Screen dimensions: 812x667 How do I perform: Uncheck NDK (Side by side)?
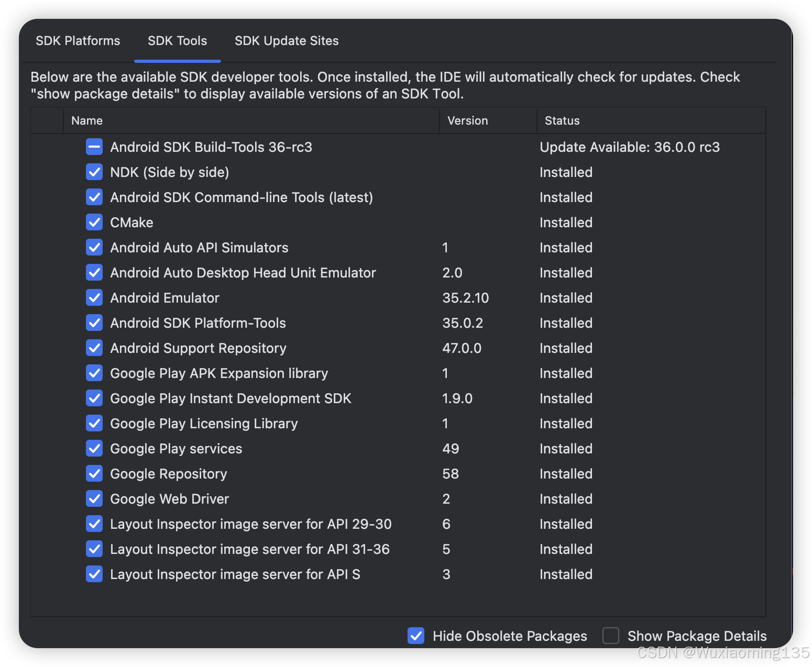click(94, 172)
